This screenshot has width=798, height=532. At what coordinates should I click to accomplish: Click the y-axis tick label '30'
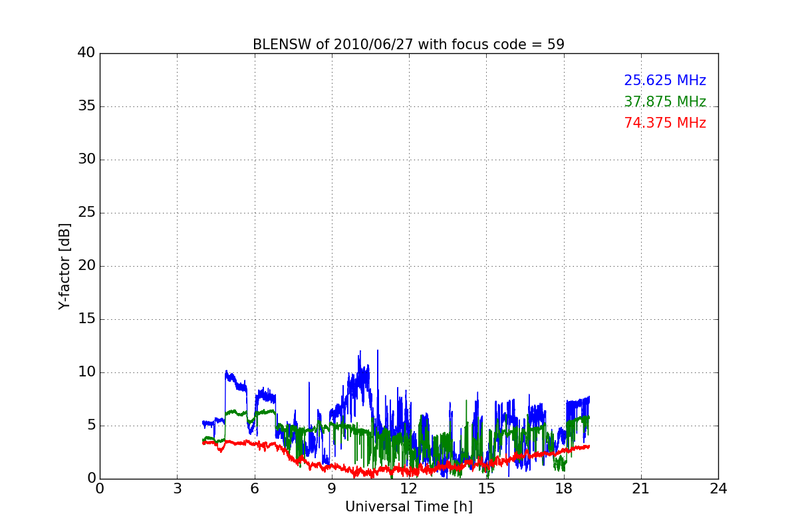click(x=86, y=160)
